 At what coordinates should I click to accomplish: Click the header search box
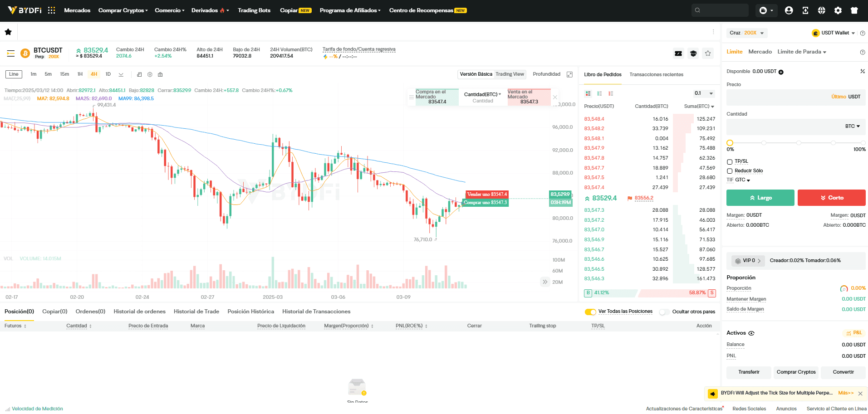(720, 10)
